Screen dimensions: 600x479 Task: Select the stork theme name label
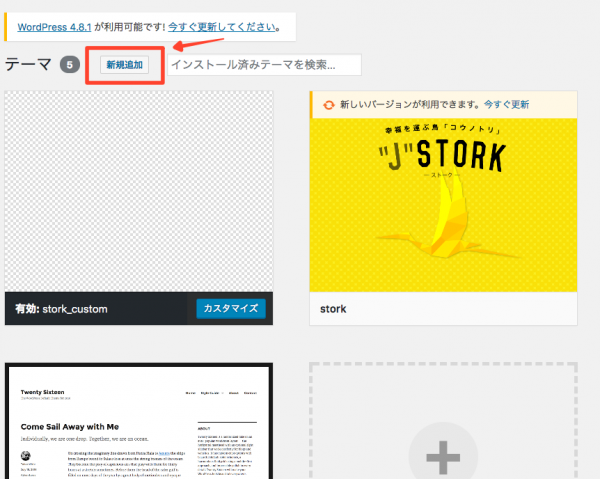tap(333, 309)
